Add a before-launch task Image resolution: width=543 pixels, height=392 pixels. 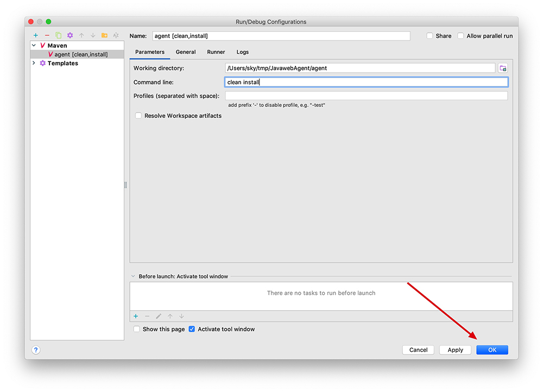[136, 316]
